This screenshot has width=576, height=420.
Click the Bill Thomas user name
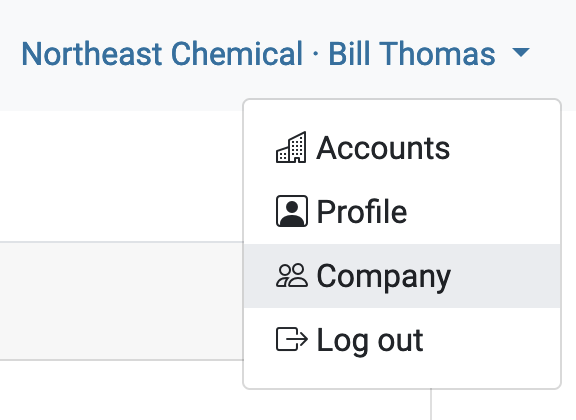coord(412,54)
